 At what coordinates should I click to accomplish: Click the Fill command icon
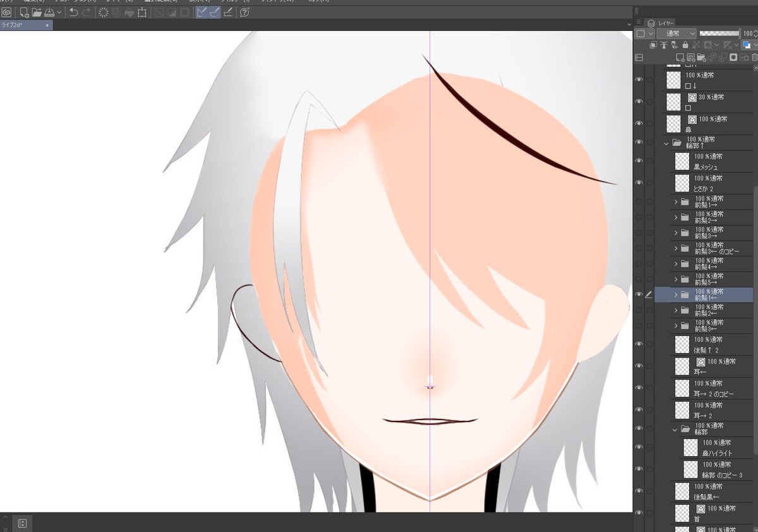(129, 13)
